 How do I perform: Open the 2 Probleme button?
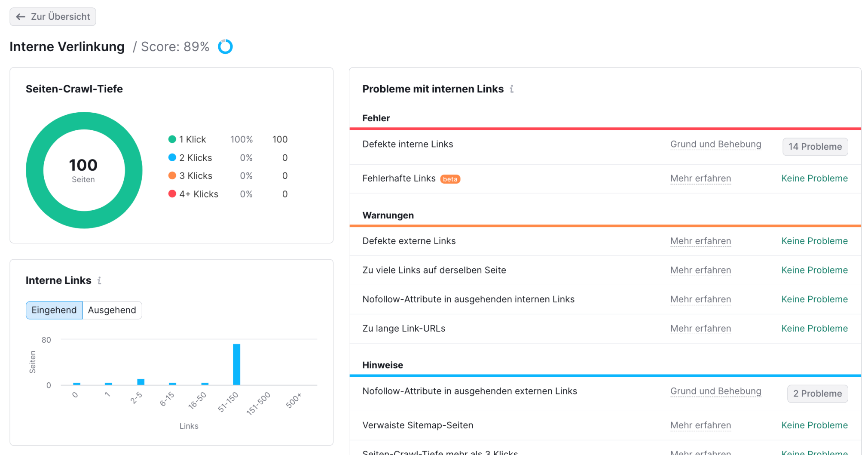[x=817, y=394]
